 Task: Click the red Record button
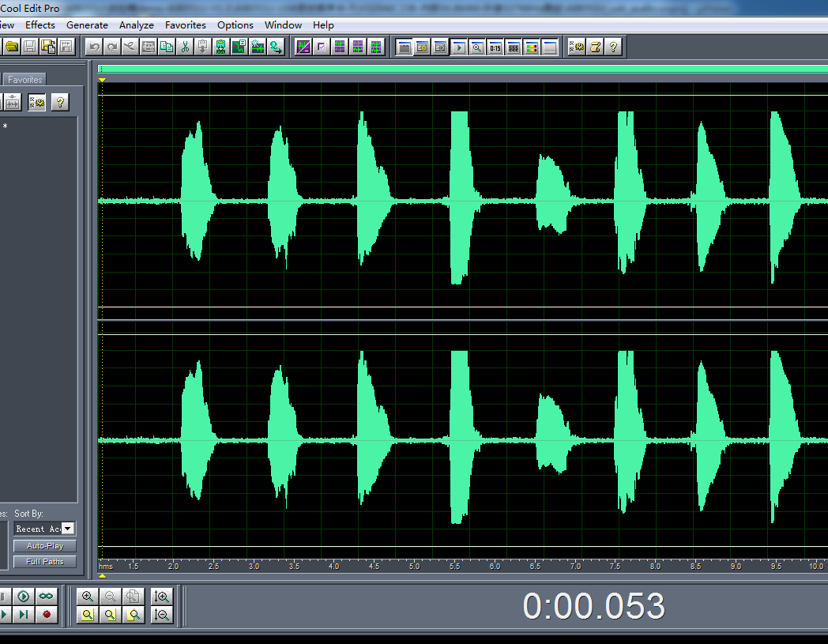pyautogui.click(x=46, y=615)
